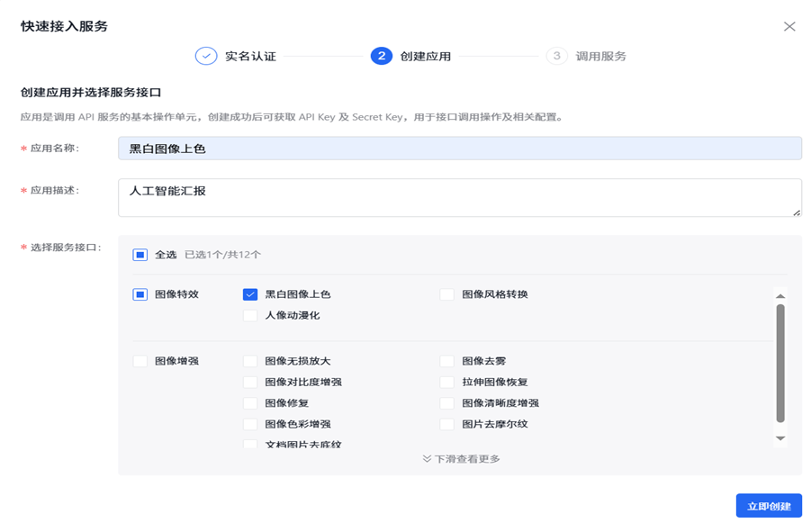
Task: Click the 实名认证 completed step checkmark icon
Action: [206, 56]
